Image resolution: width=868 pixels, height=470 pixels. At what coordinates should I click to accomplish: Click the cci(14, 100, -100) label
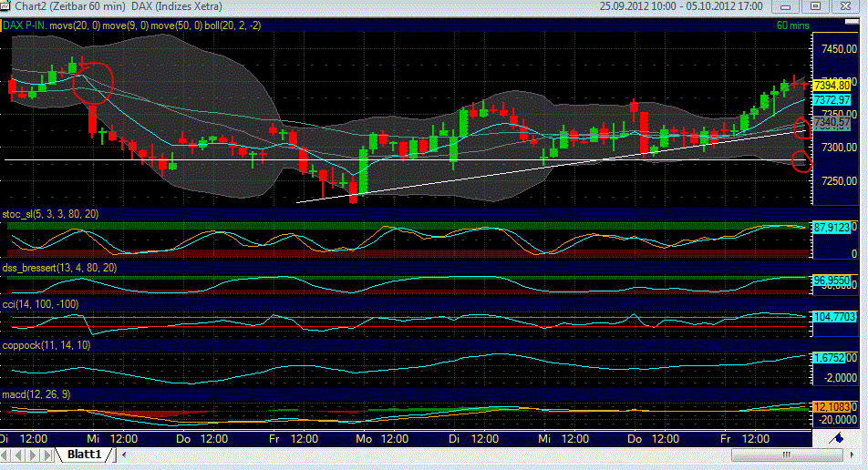pyautogui.click(x=40, y=304)
